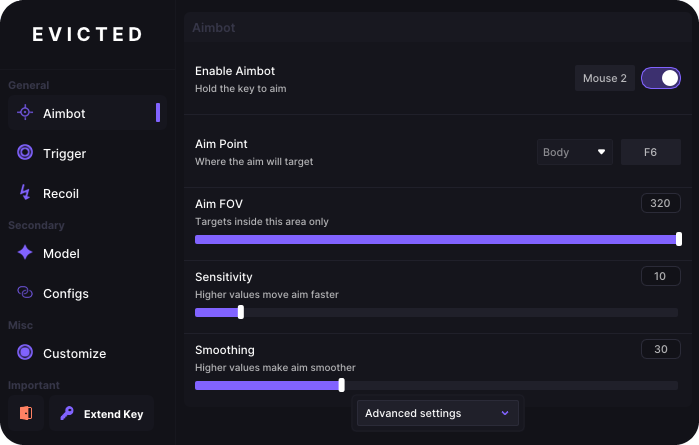699x445 pixels.
Task: Click the circle icon beside Customize
Action: [x=25, y=352]
